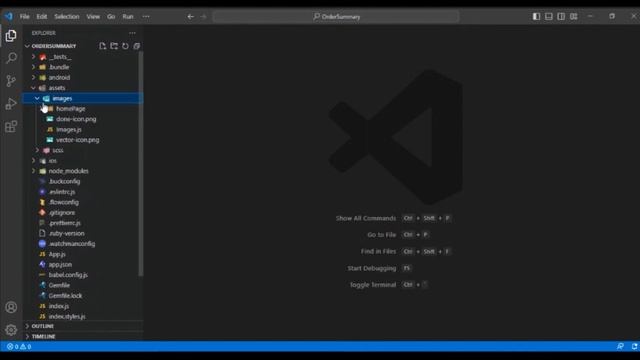Open the File menu
This screenshot has height=360, width=640.
(24, 17)
